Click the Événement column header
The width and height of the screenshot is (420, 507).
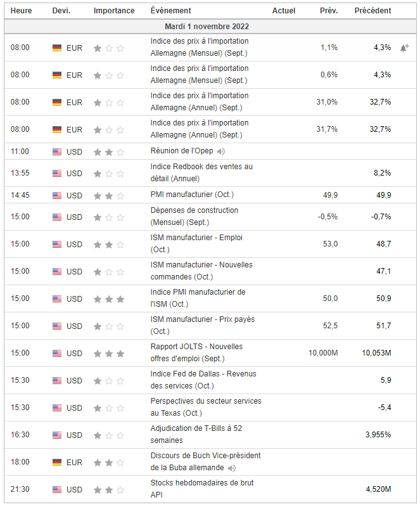[x=170, y=11]
